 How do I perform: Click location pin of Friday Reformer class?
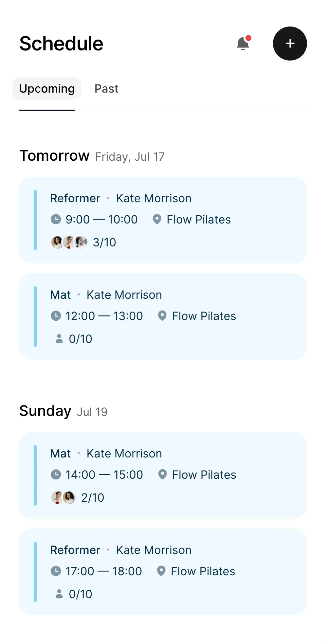click(157, 219)
